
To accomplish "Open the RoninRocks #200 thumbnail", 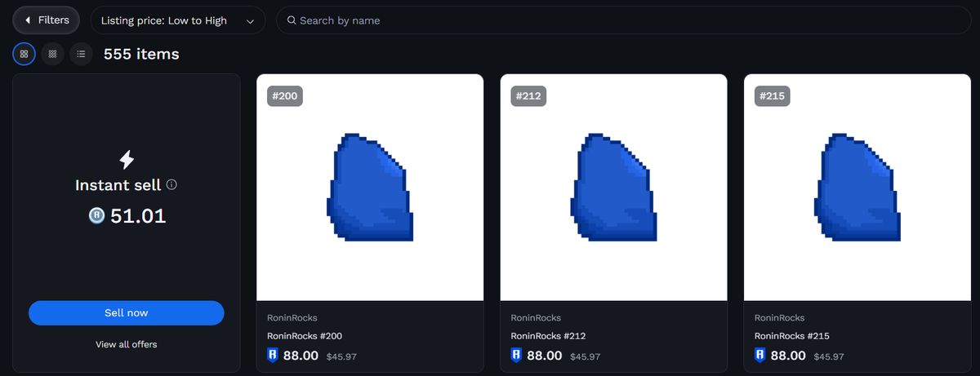I will point(370,188).
